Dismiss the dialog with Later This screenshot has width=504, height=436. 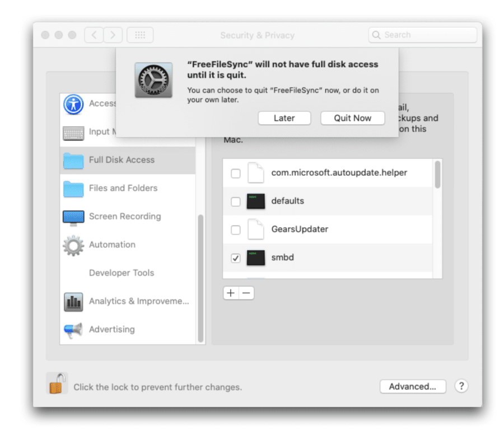pos(284,118)
